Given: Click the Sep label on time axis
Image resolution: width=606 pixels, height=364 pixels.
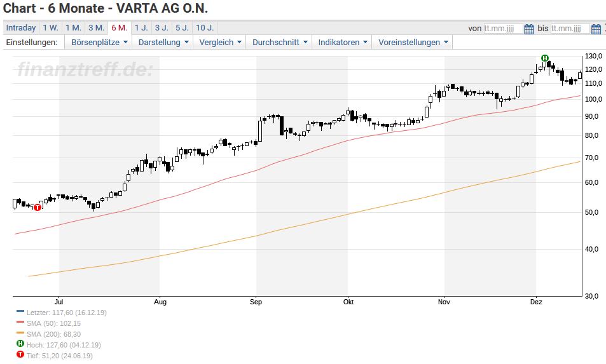Looking at the screenshot, I should click(x=256, y=302).
